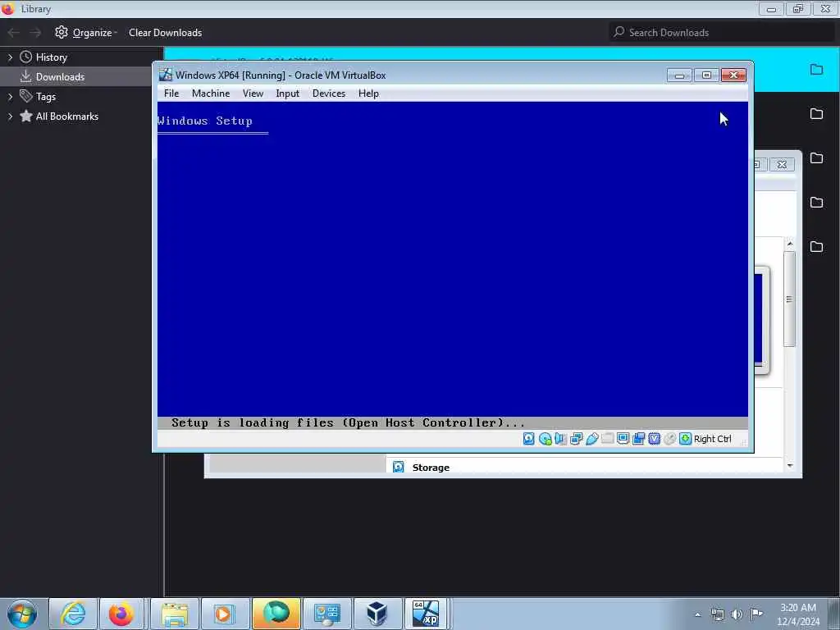Click the taskbar clock showing 3:20 AM
The width and height of the screenshot is (840, 630).
797,614
